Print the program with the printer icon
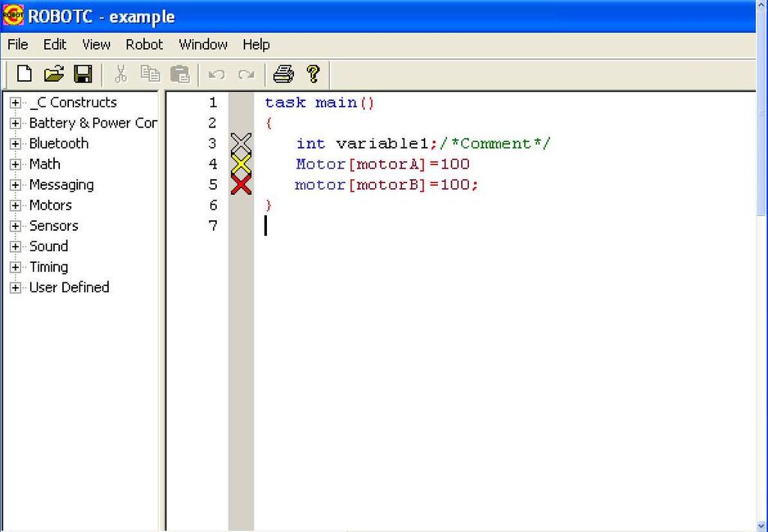Image resolution: width=768 pixels, height=532 pixels. tap(283, 74)
